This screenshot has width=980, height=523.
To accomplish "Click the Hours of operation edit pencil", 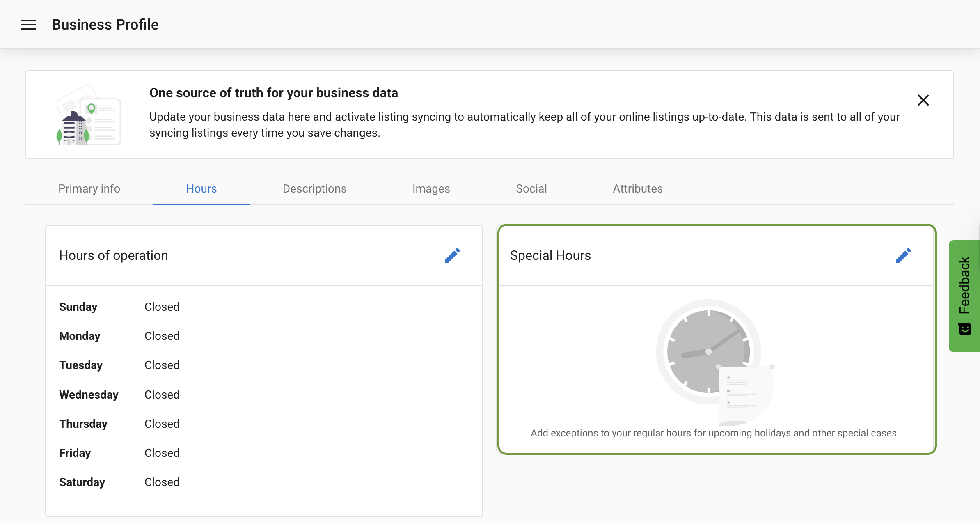I will pyautogui.click(x=453, y=255).
